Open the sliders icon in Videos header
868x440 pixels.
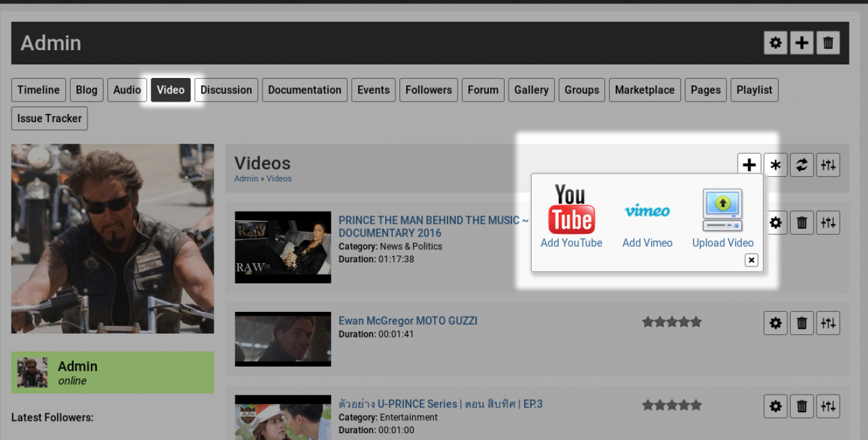[x=828, y=165]
